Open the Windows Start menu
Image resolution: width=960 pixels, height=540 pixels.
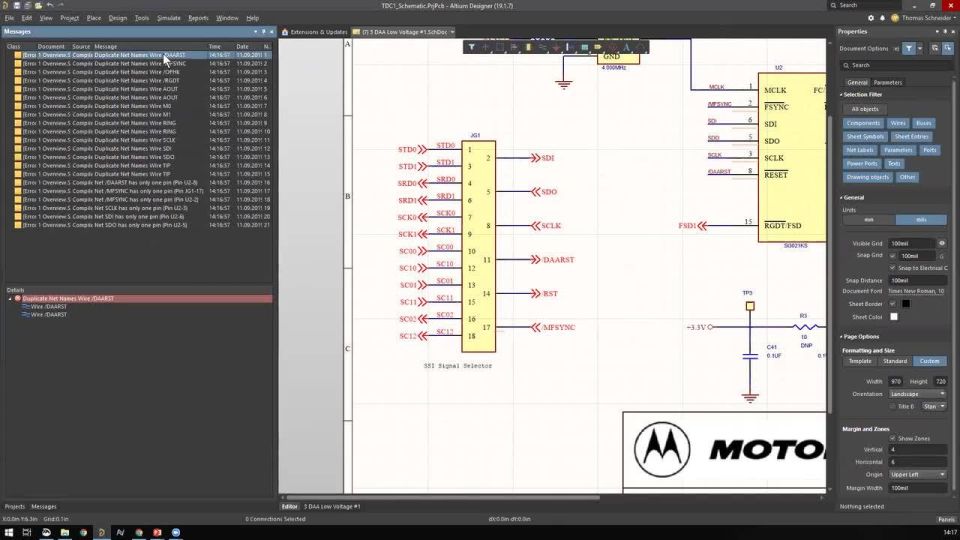[9, 532]
